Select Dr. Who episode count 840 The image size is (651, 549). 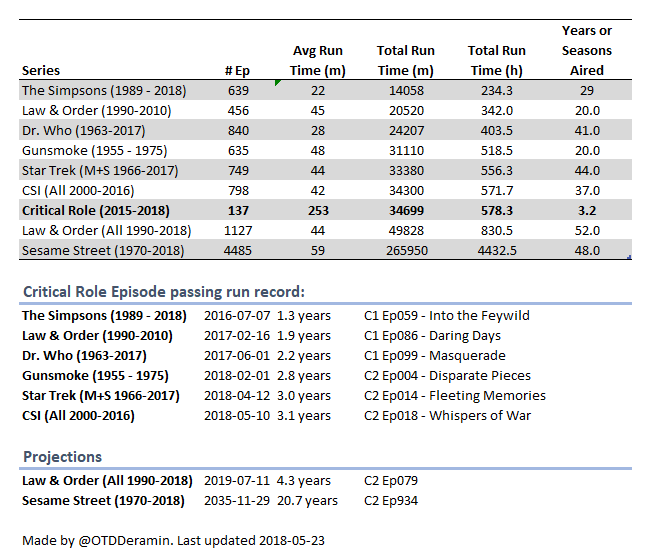(x=237, y=131)
